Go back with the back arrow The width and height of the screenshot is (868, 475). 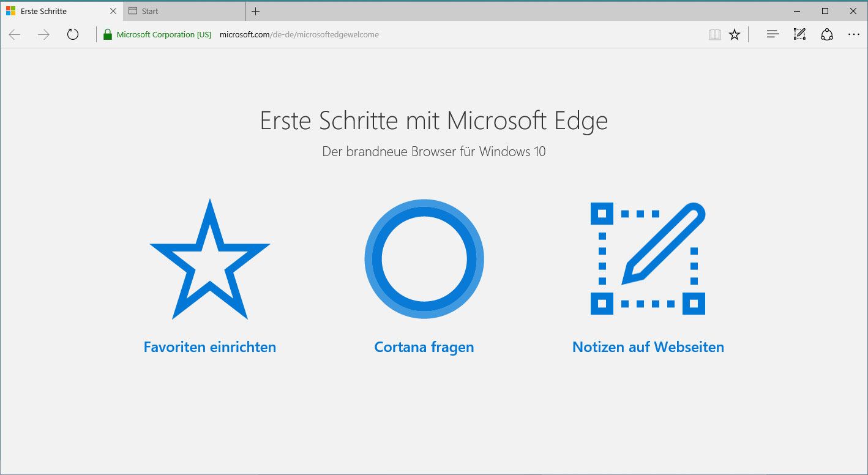(x=15, y=35)
